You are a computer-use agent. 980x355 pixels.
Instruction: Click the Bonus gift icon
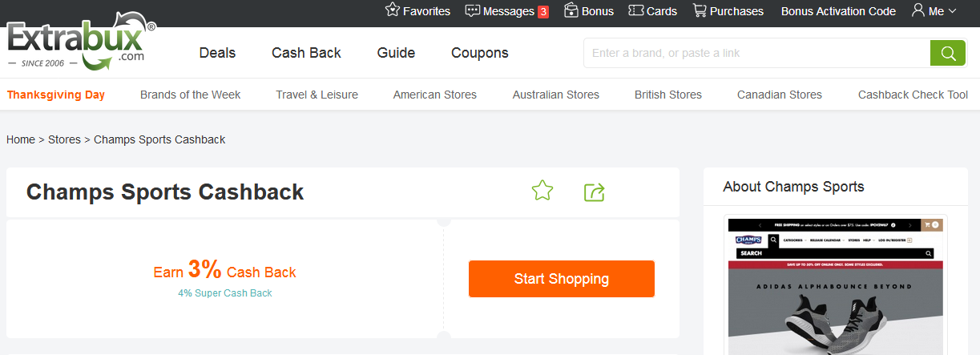571,10
